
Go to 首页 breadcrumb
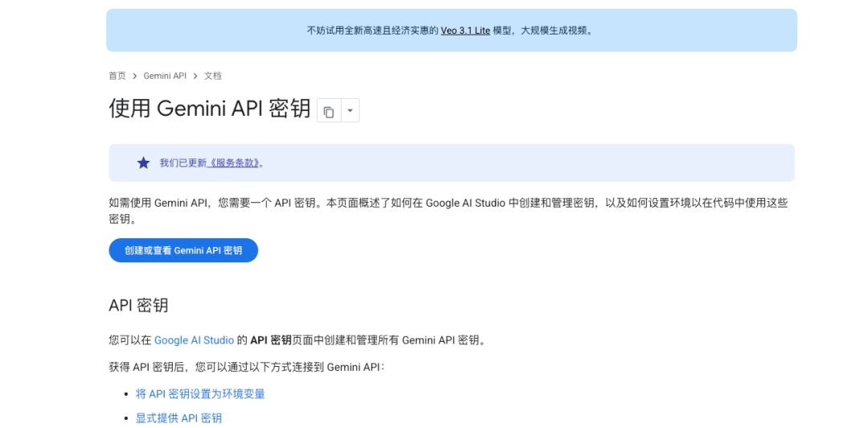tap(117, 76)
